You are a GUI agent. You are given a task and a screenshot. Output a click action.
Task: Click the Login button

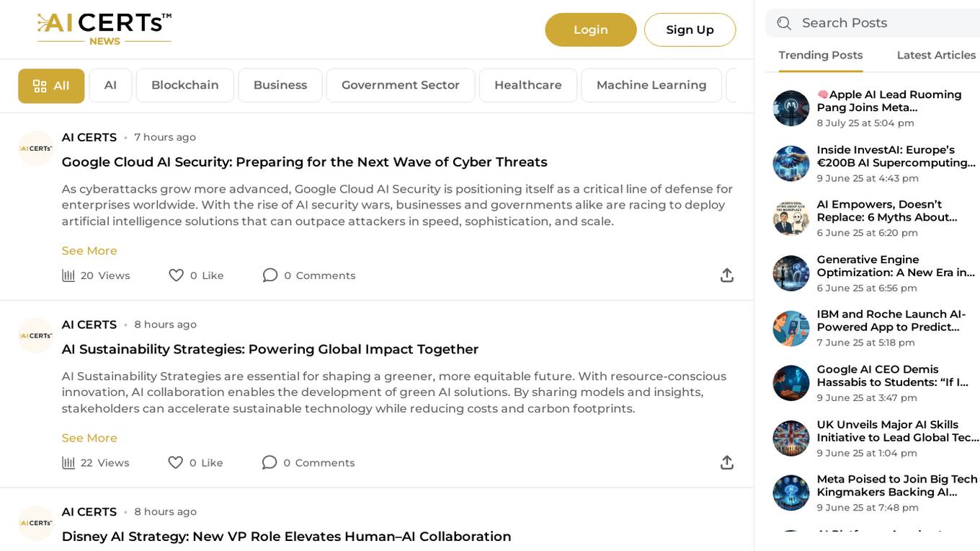(591, 30)
